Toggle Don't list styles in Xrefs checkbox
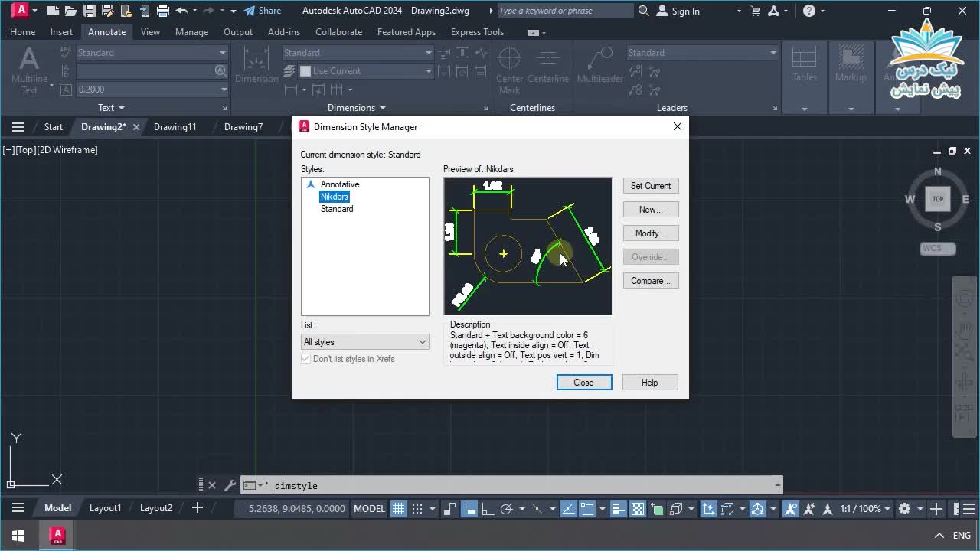This screenshot has height=551, width=980. pos(306,359)
